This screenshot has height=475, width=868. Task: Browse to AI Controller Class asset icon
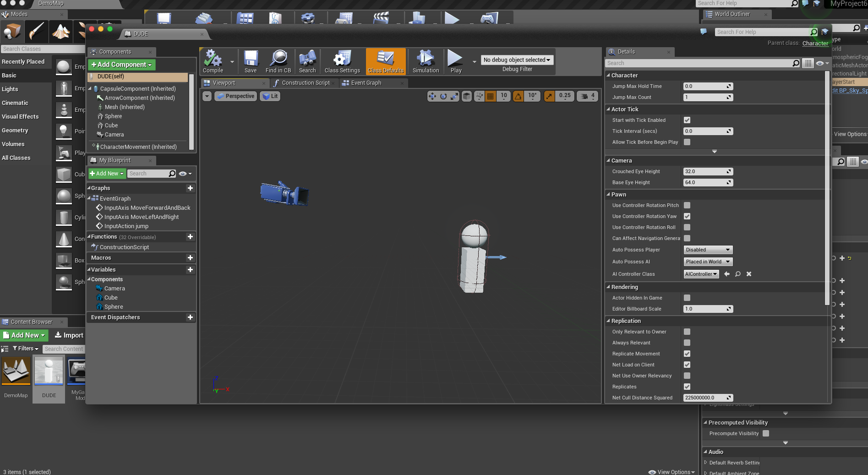[738, 274]
